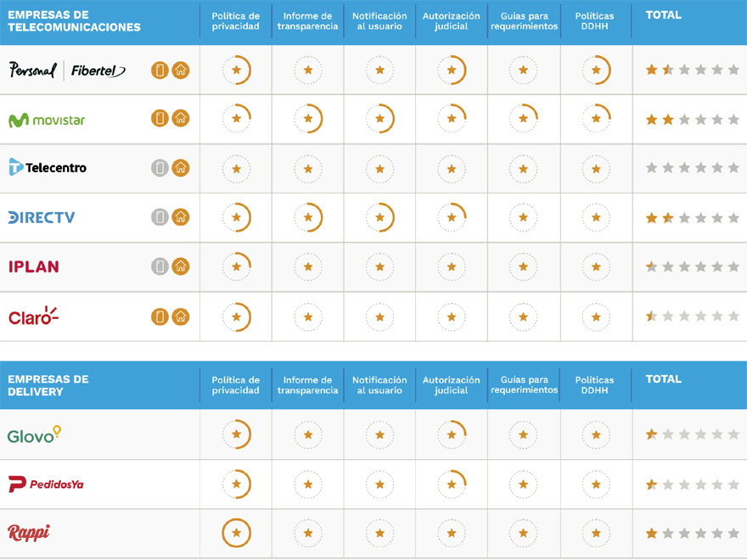
Task: Select the grey mobile icon next to Telecentro
Action: click(160, 168)
